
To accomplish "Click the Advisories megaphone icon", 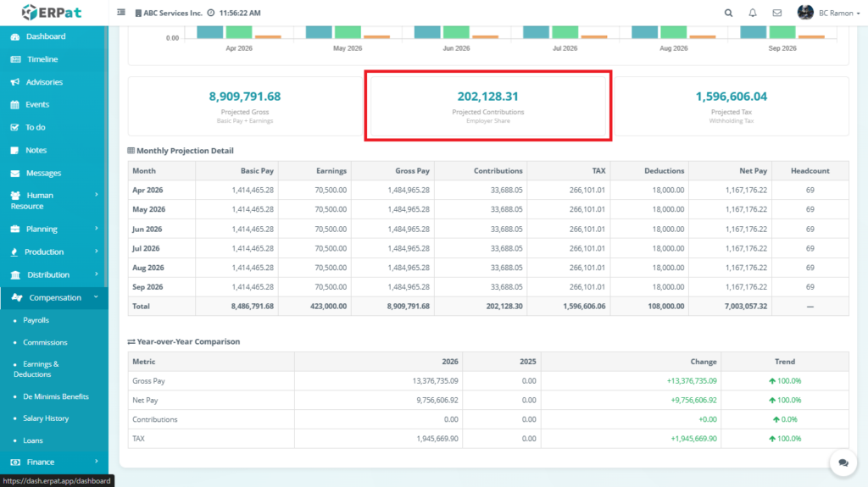I will click(x=15, y=82).
